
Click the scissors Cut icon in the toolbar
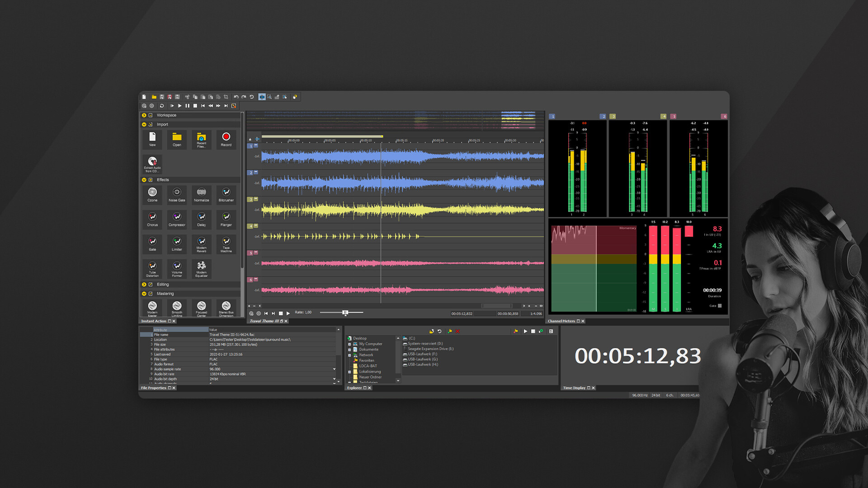coord(187,97)
